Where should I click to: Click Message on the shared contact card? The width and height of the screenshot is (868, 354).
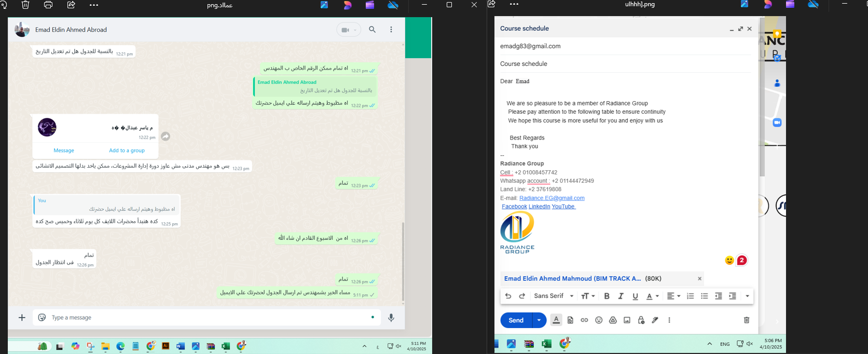coord(64,151)
